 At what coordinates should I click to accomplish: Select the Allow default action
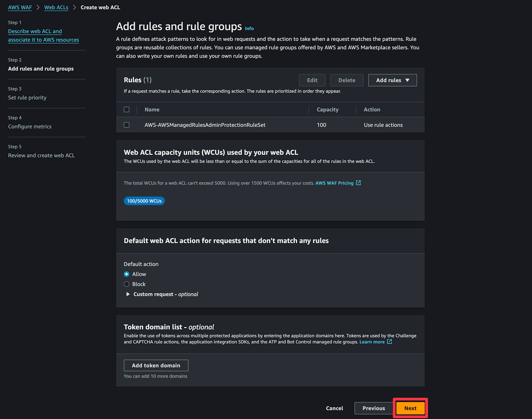tap(127, 274)
